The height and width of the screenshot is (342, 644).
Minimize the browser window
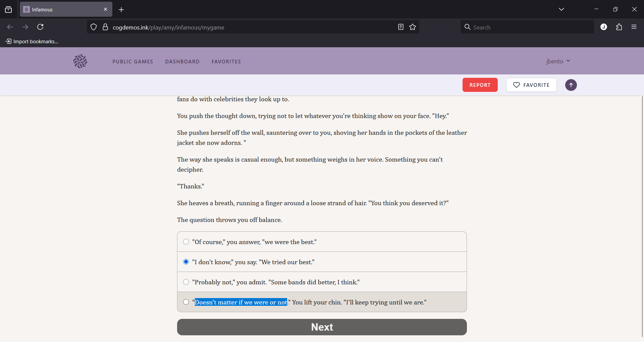tap(596, 9)
